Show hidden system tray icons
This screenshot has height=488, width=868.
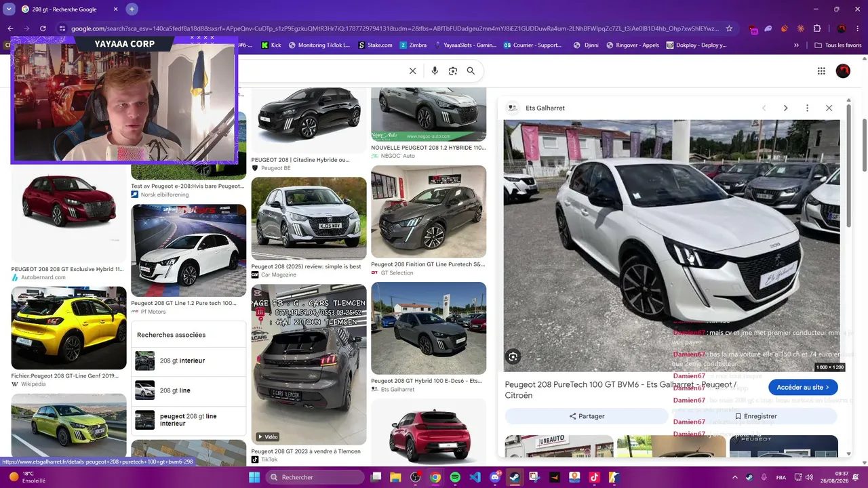click(x=735, y=477)
